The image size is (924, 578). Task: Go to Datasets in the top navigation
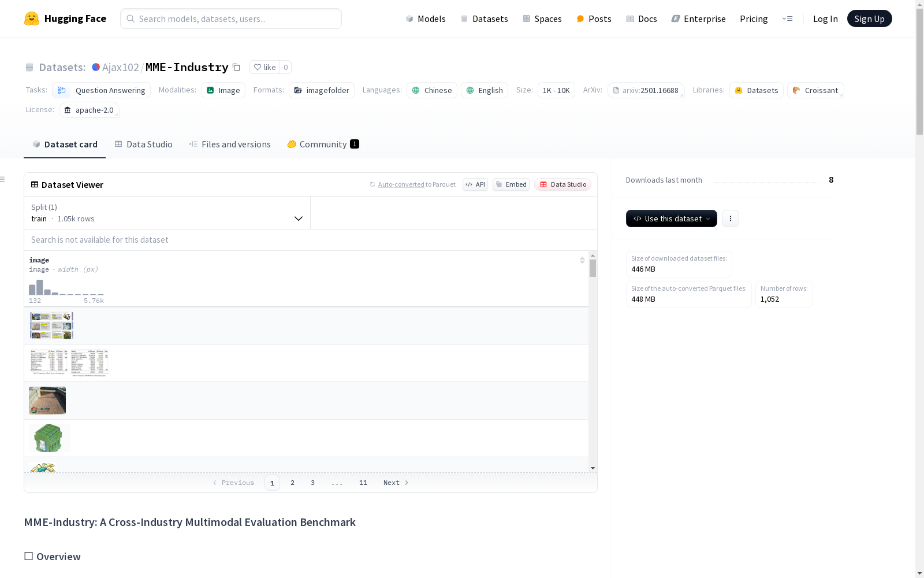click(484, 18)
